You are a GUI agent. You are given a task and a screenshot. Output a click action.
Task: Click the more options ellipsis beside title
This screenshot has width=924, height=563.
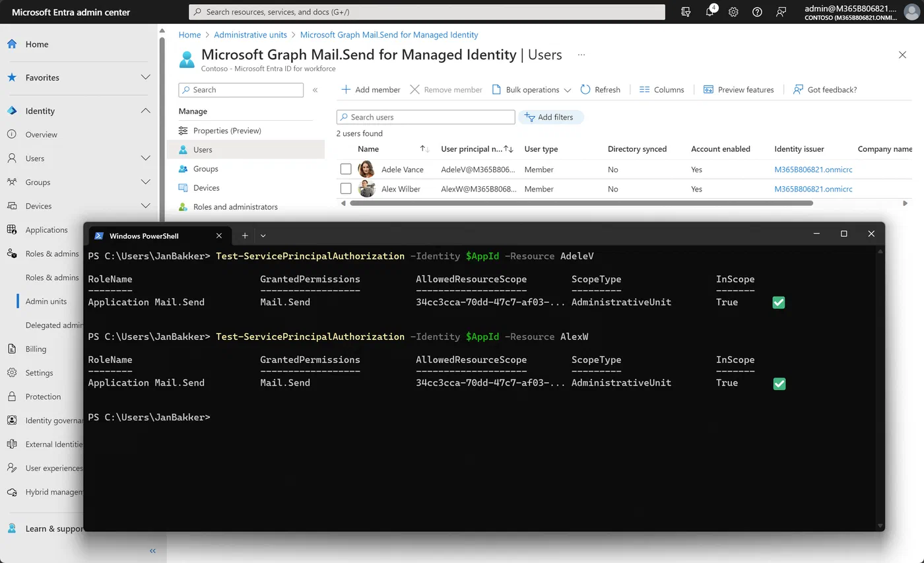[581, 55]
